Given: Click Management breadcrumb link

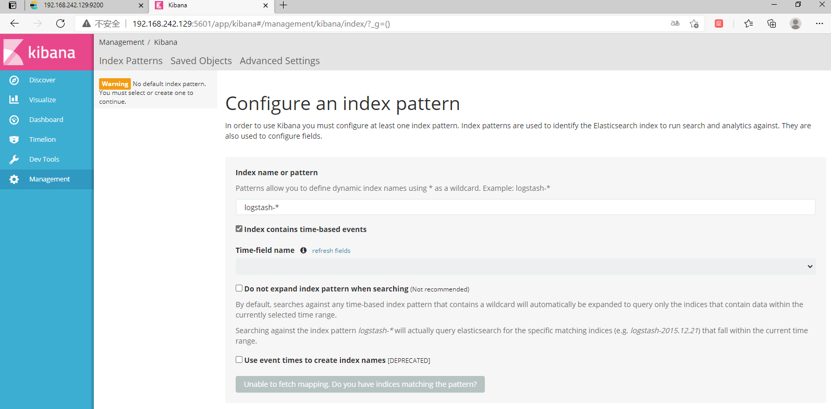Looking at the screenshot, I should click(x=121, y=42).
